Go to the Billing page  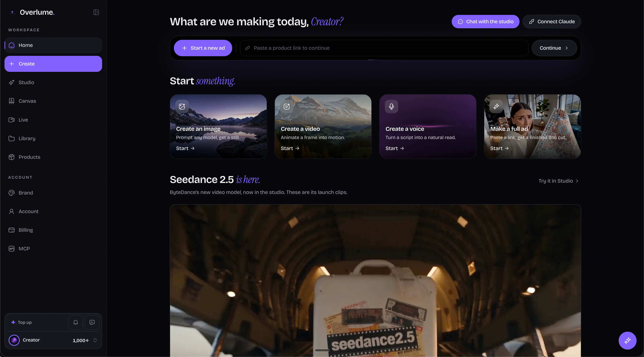pyautogui.click(x=53, y=230)
